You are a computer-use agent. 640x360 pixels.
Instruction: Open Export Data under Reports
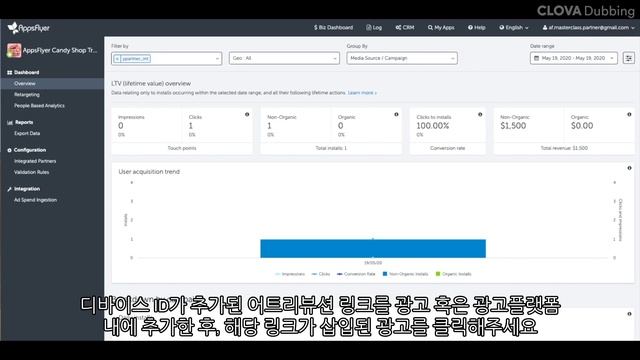27,133
